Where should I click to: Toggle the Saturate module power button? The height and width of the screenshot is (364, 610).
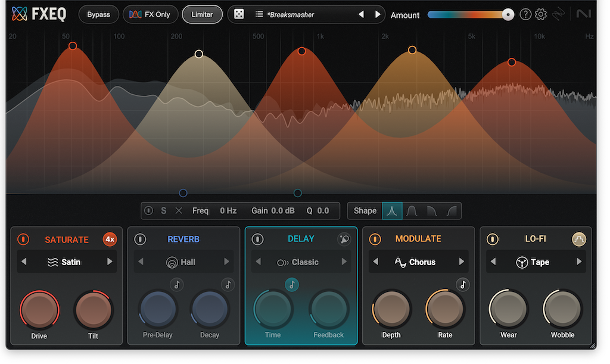coord(23,239)
